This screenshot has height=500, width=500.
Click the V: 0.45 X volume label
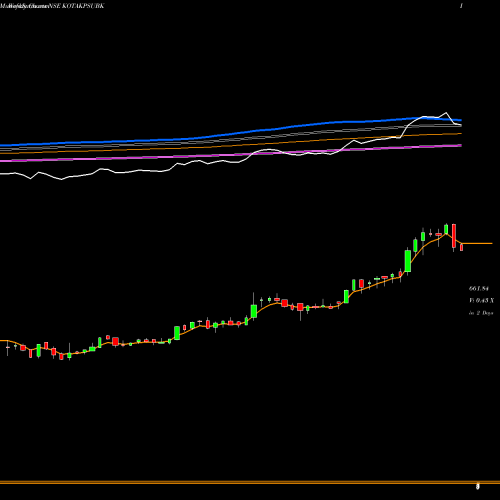coord(481,300)
